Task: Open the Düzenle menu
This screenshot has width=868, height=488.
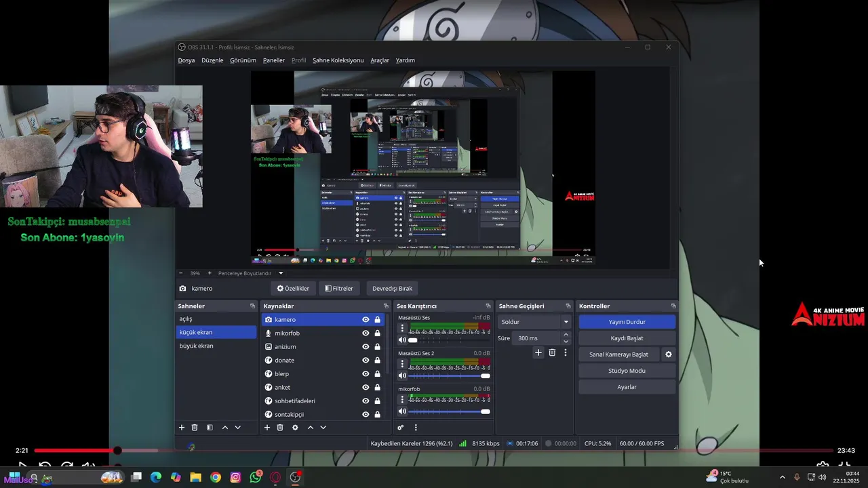Action: [212, 60]
